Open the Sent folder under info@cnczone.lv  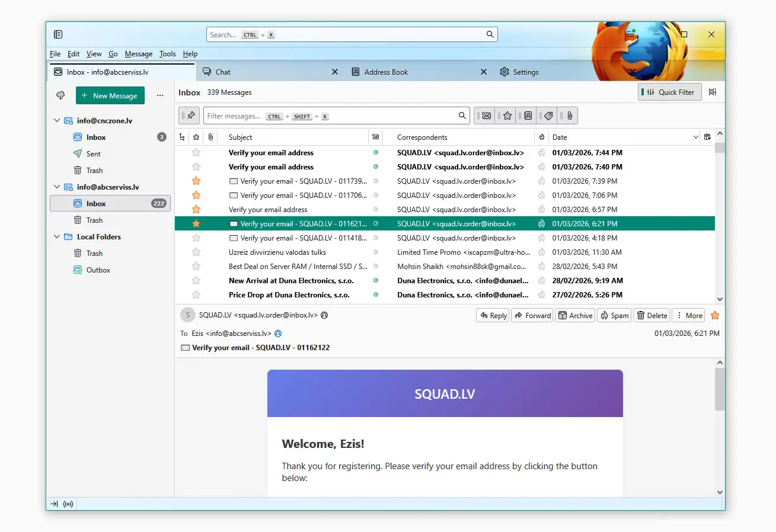(94, 153)
